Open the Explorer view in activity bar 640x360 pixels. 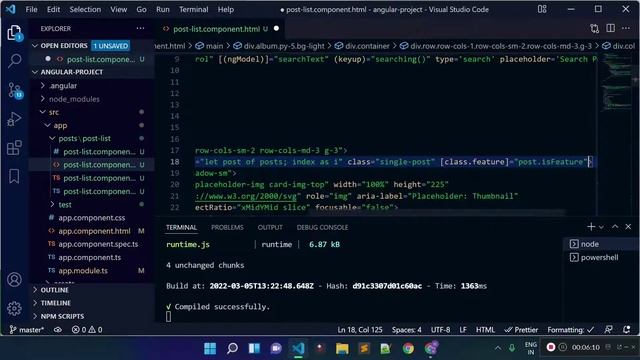point(14,33)
